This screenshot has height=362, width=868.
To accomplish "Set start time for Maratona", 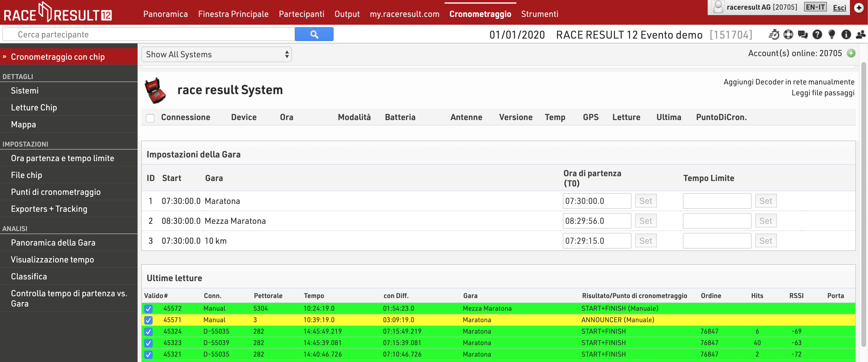I will coord(646,201).
